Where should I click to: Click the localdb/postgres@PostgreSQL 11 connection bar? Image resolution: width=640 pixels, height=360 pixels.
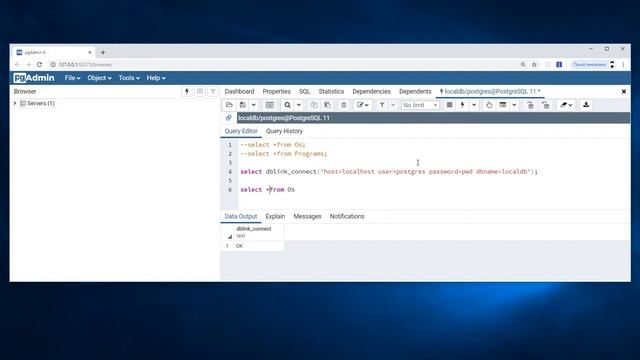coord(433,118)
